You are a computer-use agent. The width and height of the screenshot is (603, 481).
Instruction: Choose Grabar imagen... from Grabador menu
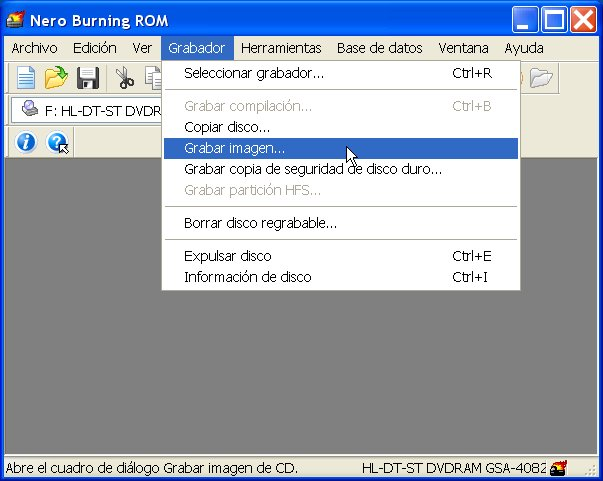[234, 148]
